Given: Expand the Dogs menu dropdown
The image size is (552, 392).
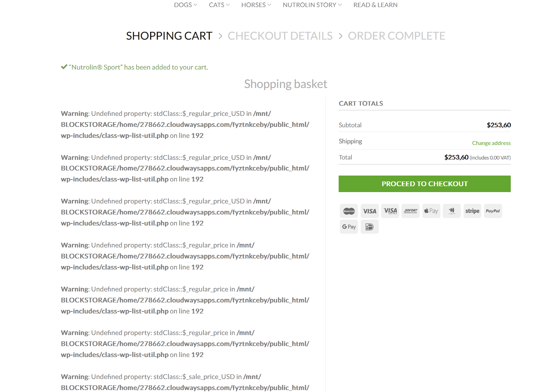Looking at the screenshot, I should coord(185,5).
